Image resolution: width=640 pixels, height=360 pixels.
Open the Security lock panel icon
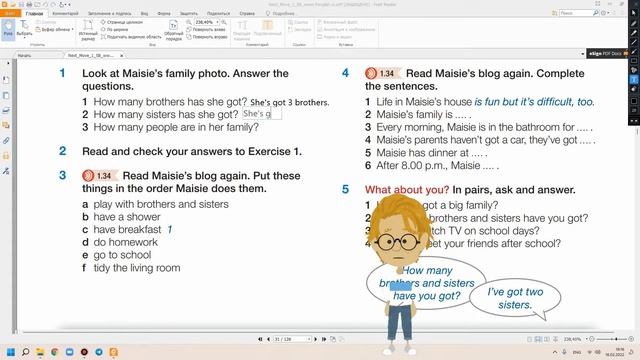[6, 156]
